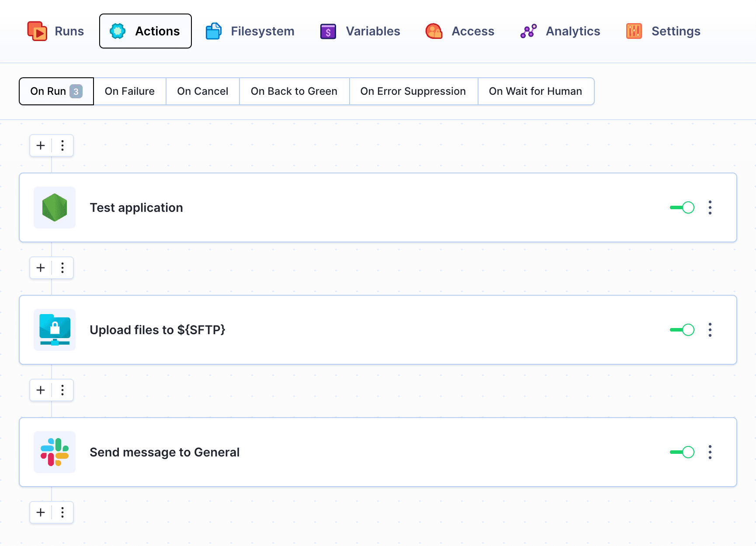Open the Analytics section
The image size is (756, 546).
coord(561,31)
